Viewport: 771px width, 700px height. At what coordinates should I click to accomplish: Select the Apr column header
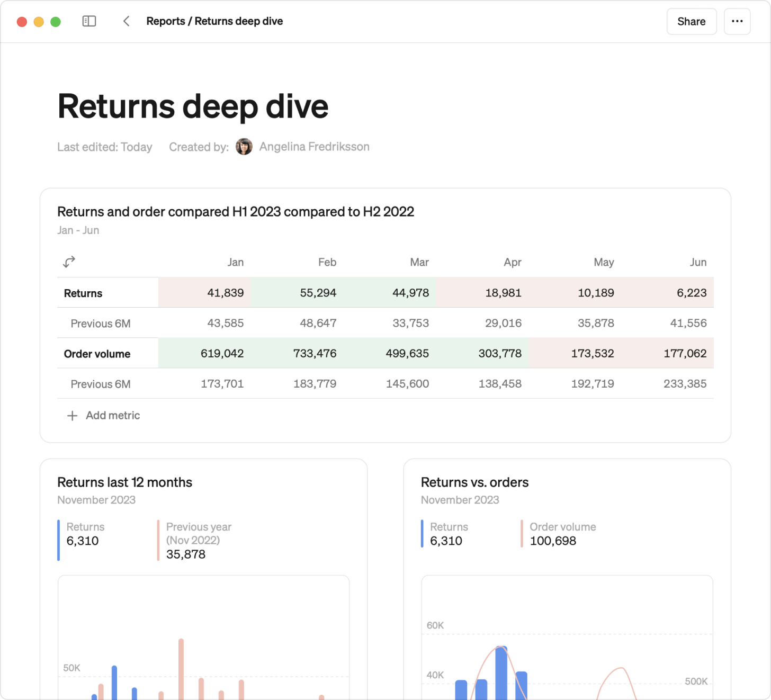coord(513,262)
